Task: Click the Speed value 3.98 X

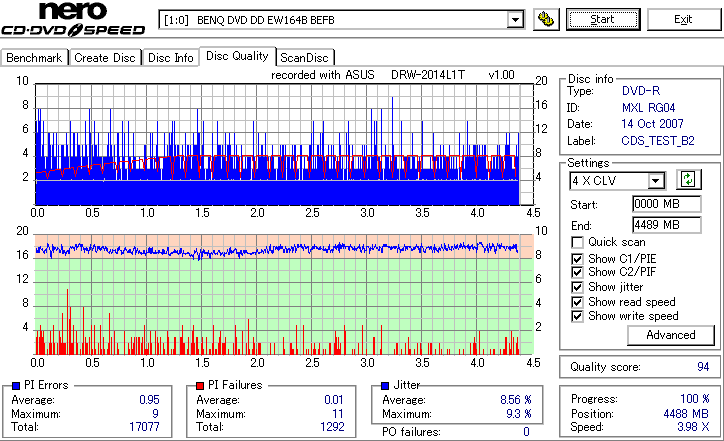Action: [x=693, y=427]
